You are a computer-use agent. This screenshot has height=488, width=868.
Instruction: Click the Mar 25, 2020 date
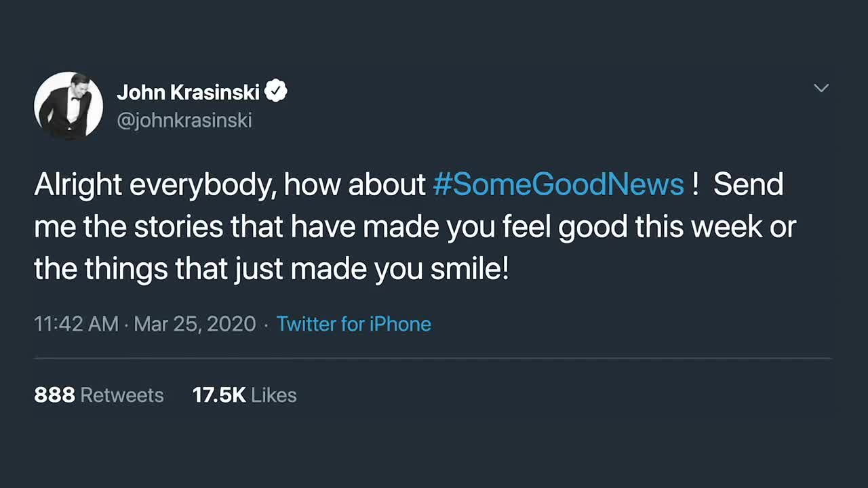pos(195,324)
